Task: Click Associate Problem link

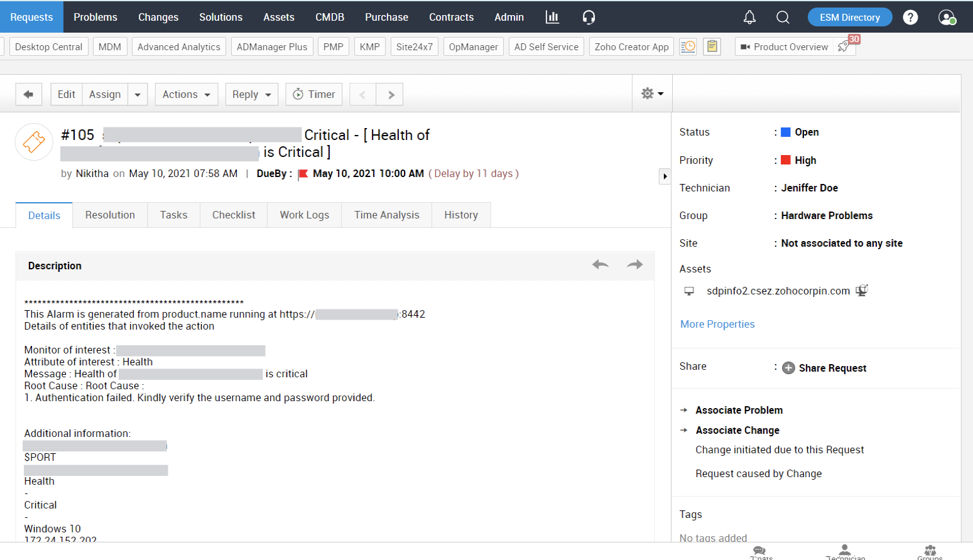Action: click(x=739, y=410)
